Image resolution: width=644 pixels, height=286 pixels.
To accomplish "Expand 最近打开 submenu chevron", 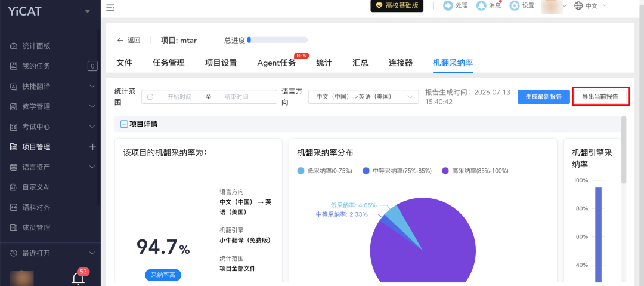I will (92, 253).
